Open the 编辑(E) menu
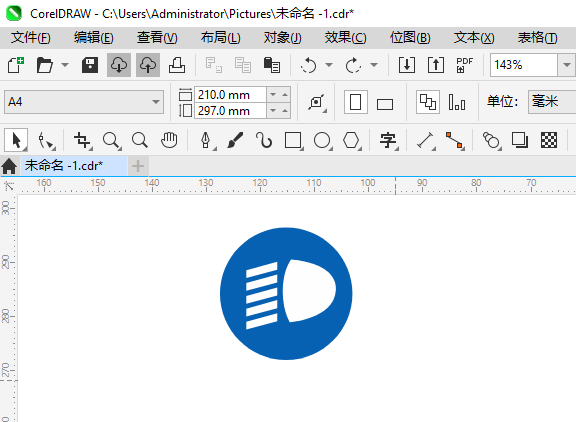The height and width of the screenshot is (422, 576). (x=94, y=37)
